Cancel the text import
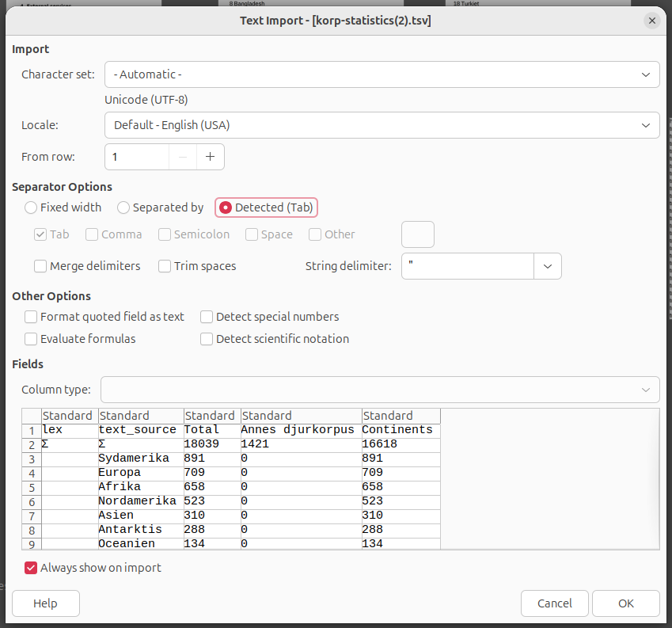This screenshot has height=628, width=672. (555, 603)
